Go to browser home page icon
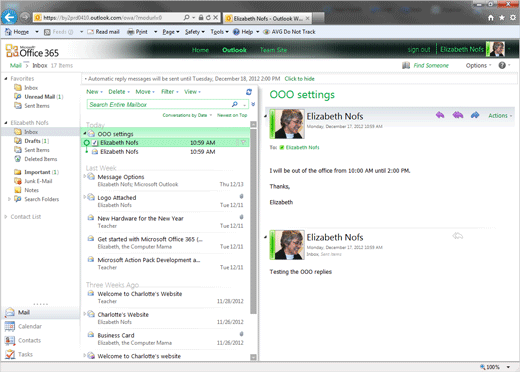Viewport: 520px width, 372px height. point(491,18)
